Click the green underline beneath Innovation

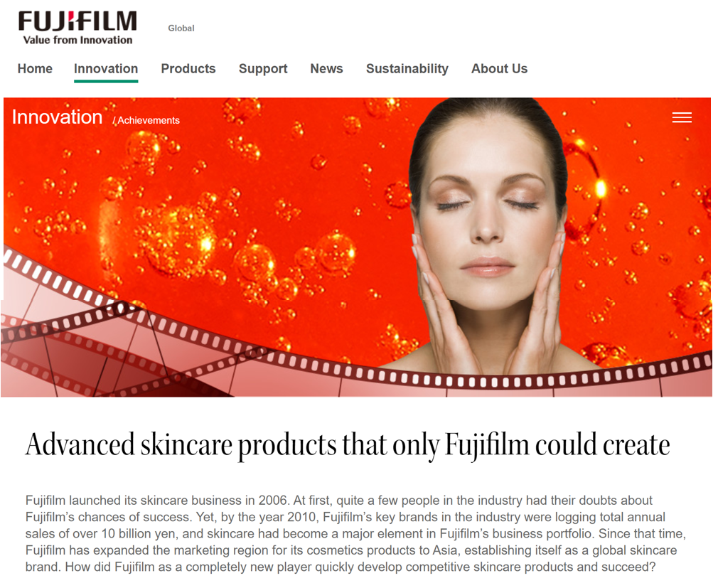click(106, 82)
